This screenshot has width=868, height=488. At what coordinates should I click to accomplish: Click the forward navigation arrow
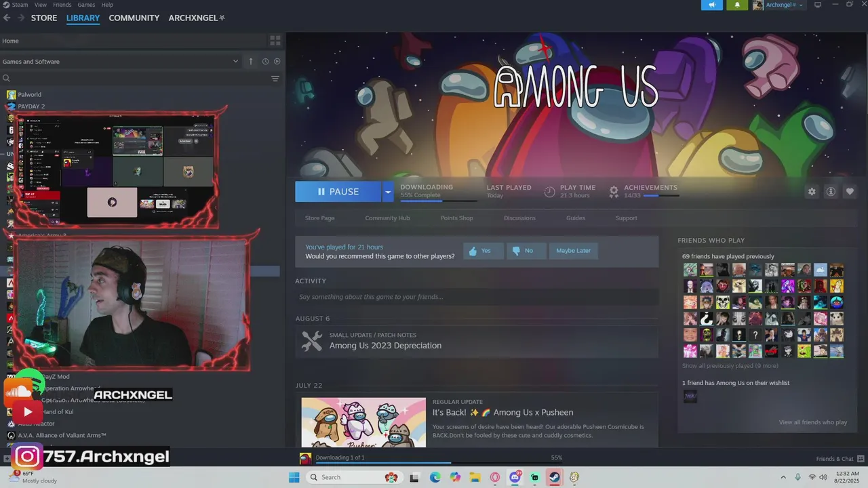point(20,18)
